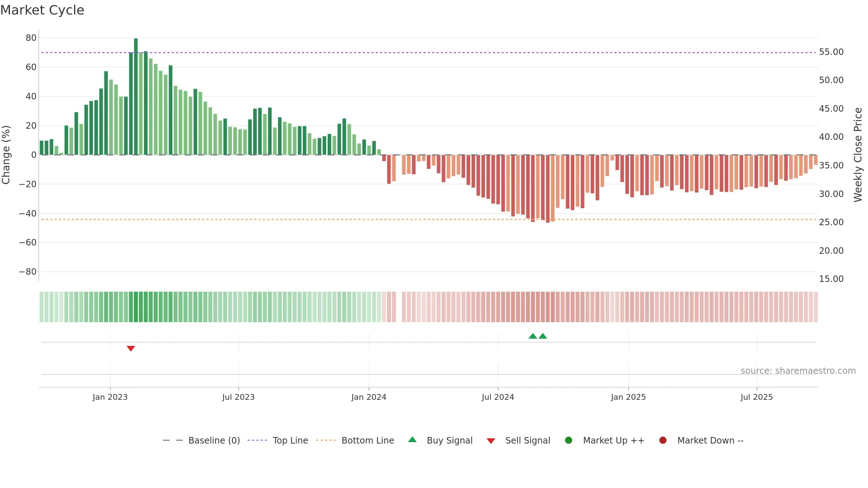Click the second green buy signal marker
Screen dimensions: 868x488
tap(543, 336)
